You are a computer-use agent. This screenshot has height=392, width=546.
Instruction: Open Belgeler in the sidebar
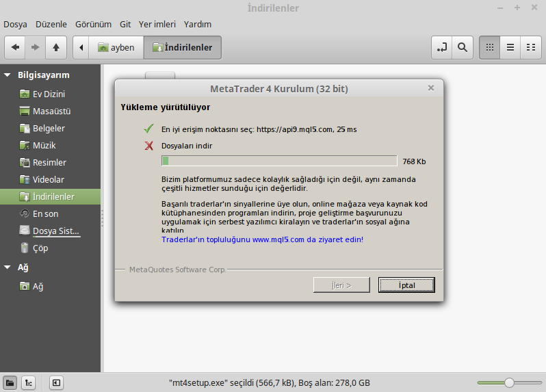tap(50, 128)
